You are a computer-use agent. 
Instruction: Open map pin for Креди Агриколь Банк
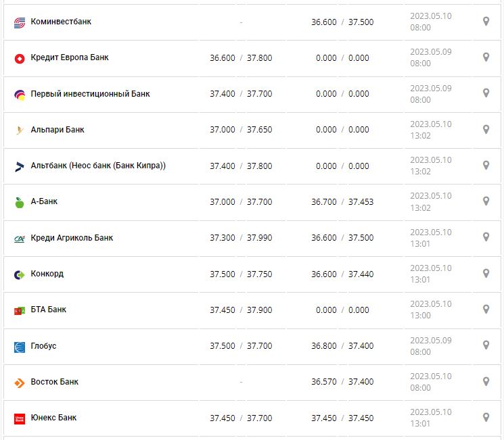486,237
